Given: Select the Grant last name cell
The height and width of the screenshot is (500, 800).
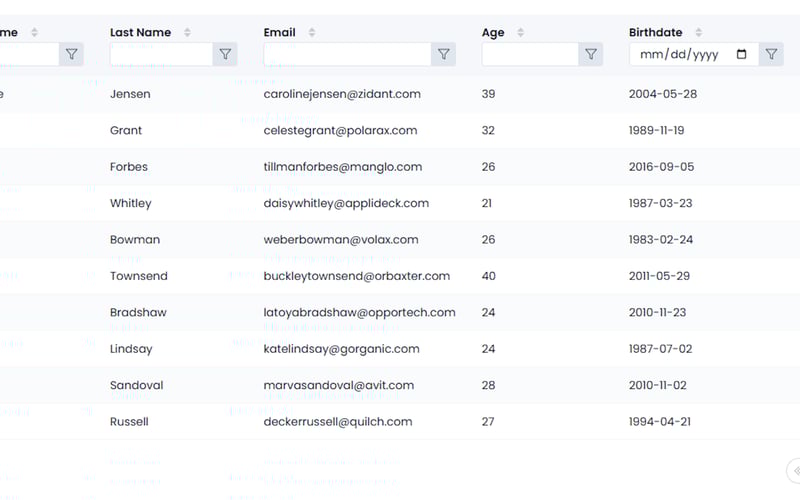Looking at the screenshot, I should (x=126, y=130).
